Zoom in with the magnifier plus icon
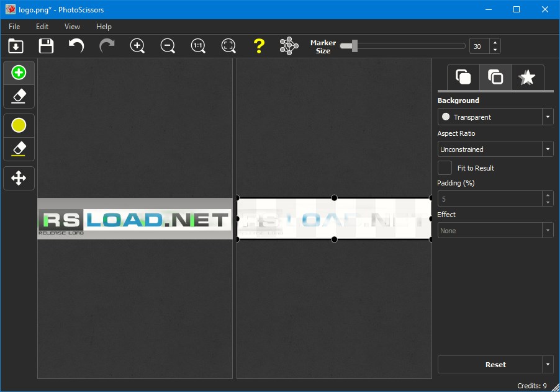 pos(137,46)
